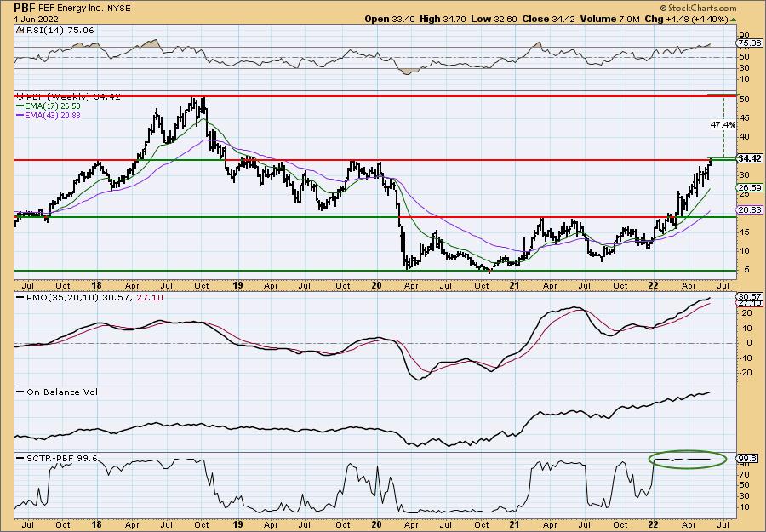This screenshot has width=766, height=532.
Task: Click the 25 label on price axis
Action: 745,194
